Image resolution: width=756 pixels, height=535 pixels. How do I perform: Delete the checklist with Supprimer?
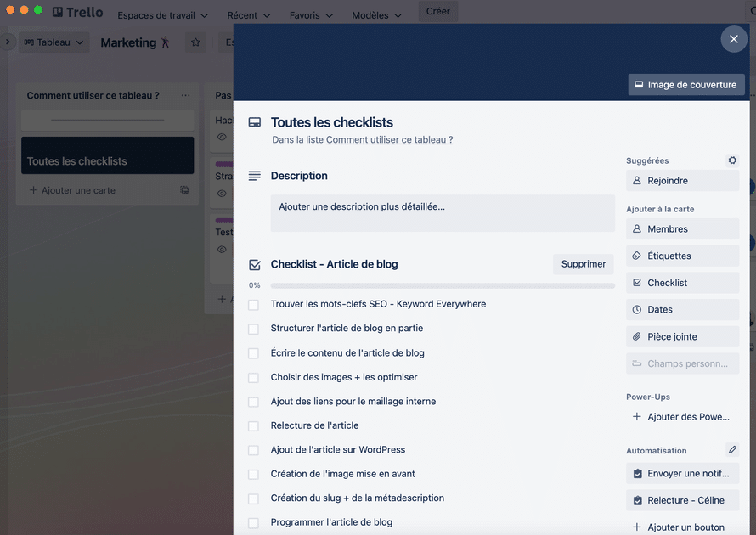pos(584,264)
